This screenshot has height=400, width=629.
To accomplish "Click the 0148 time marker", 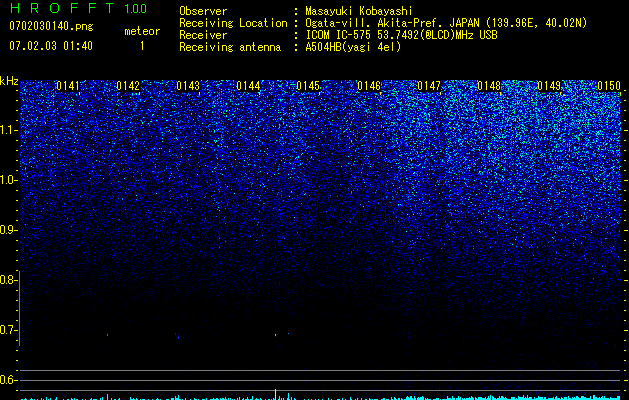I will pyautogui.click(x=489, y=86).
